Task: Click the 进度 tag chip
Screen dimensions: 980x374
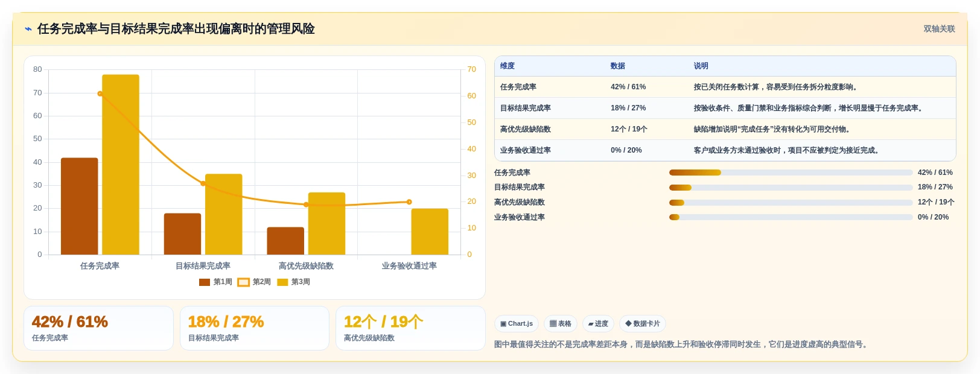Action: click(x=598, y=324)
